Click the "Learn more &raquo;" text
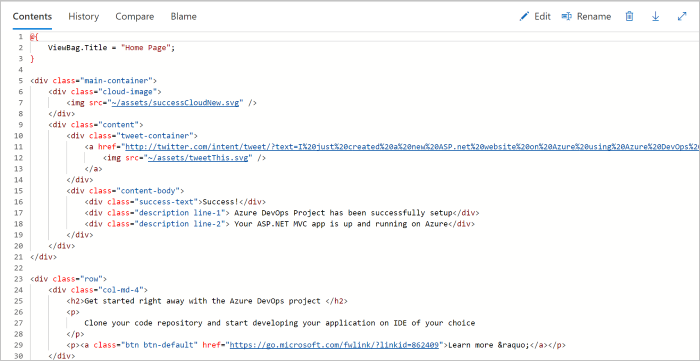 (x=488, y=345)
